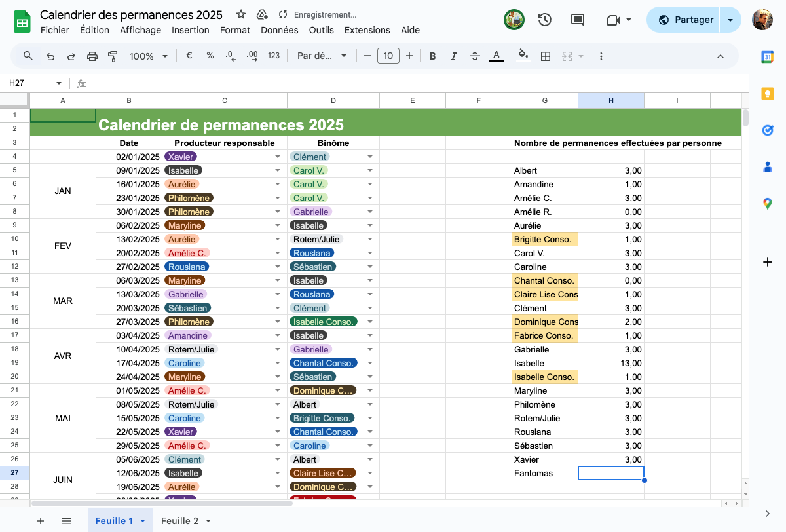Image resolution: width=786 pixels, height=532 pixels.
Task: Activate the paint format tool
Action: (x=113, y=56)
